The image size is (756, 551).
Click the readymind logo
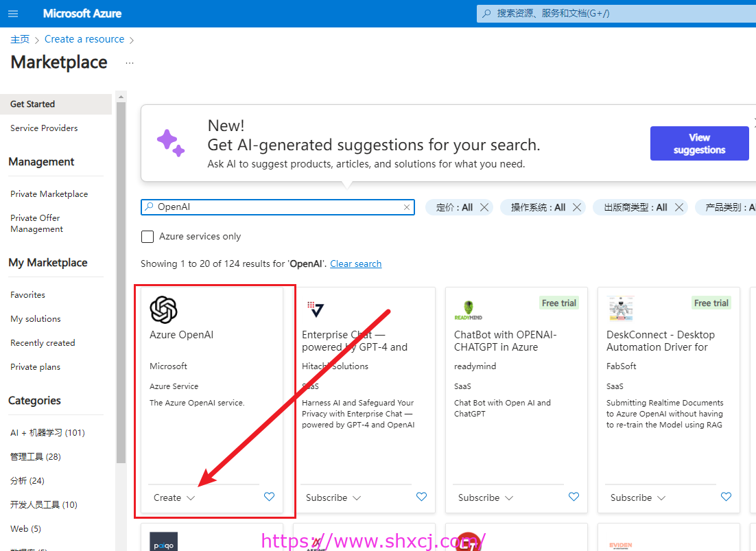coord(468,310)
